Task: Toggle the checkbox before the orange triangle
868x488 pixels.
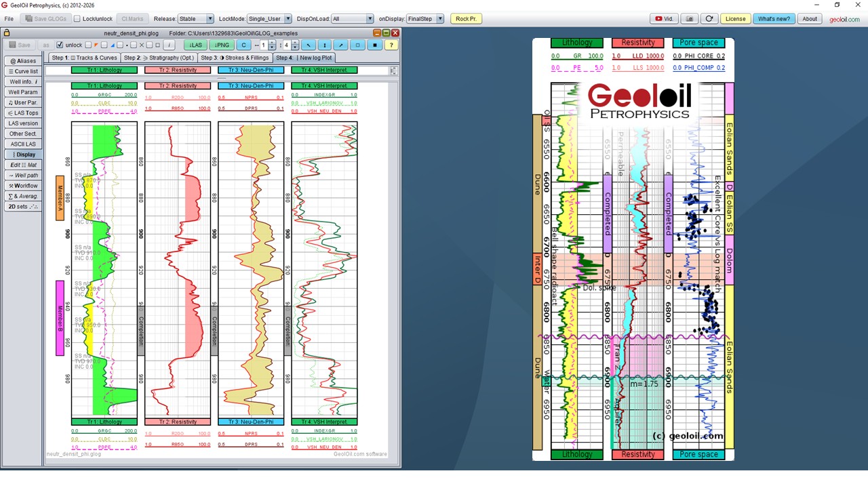Action: pyautogui.click(x=89, y=45)
